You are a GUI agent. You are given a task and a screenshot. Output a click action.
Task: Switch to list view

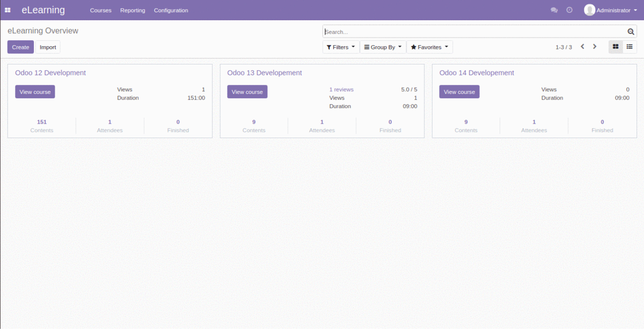[630, 47]
